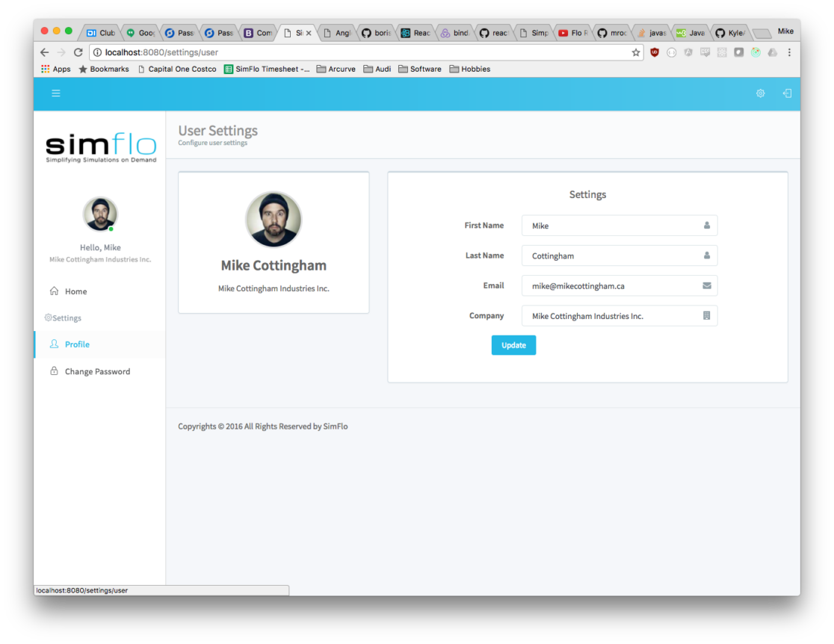Click the padlock icon beside Change Password
This screenshot has width=834, height=644.
point(54,371)
